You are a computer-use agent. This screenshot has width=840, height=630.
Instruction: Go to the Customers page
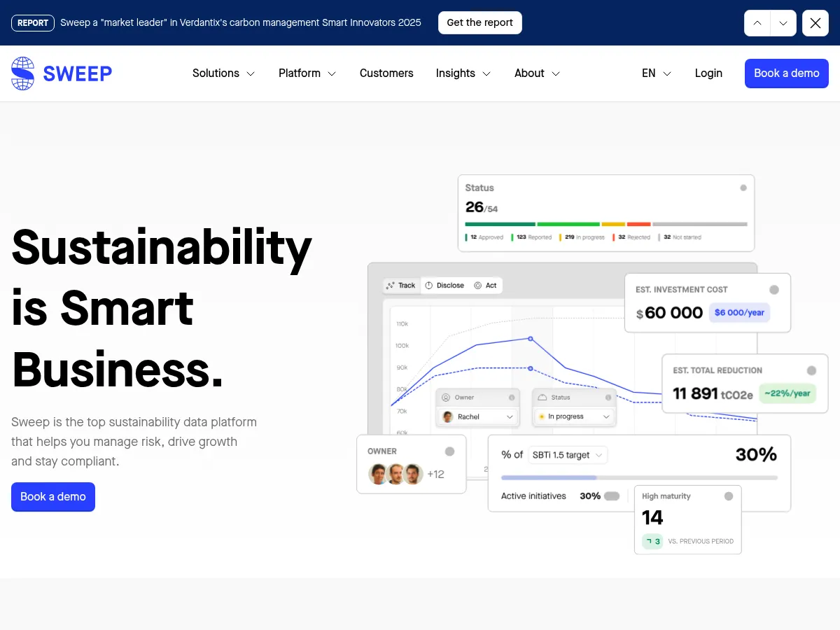pos(386,73)
